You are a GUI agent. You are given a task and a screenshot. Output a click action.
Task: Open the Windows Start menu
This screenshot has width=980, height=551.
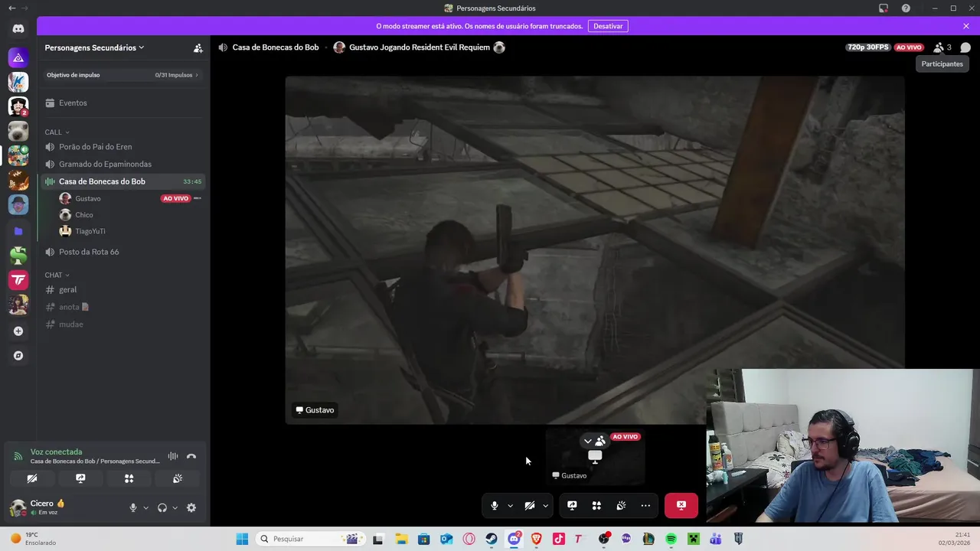point(242,539)
